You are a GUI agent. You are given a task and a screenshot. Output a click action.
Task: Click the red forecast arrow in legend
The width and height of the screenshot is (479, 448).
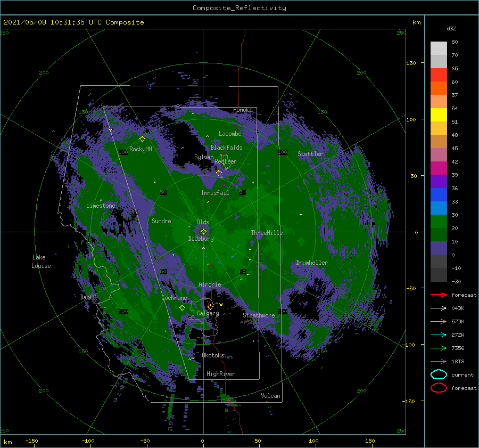click(439, 295)
